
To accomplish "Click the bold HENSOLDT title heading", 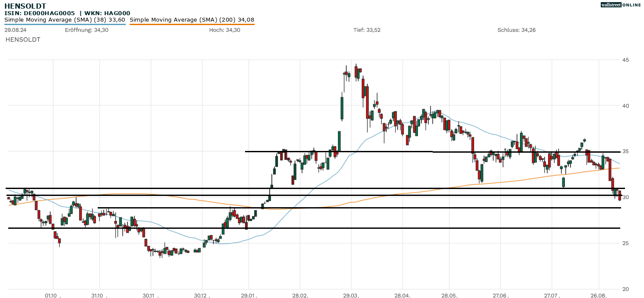I will coord(25,6).
